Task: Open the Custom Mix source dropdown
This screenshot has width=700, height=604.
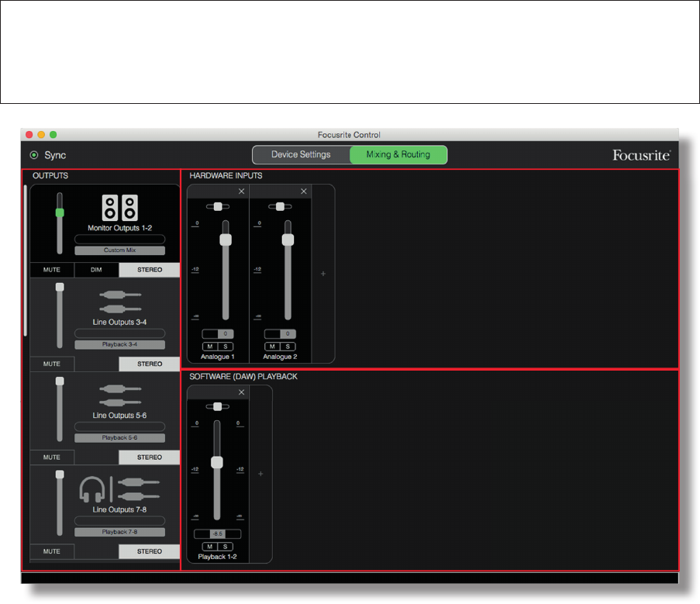Action: click(119, 250)
